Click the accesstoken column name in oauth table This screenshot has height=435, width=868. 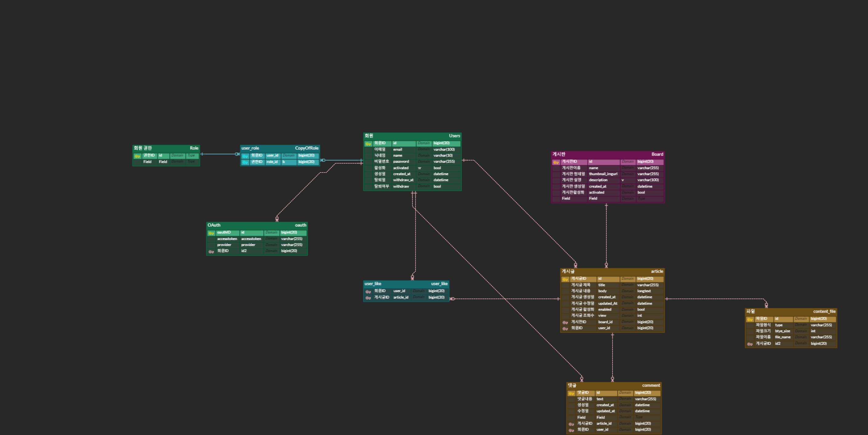tap(251, 239)
